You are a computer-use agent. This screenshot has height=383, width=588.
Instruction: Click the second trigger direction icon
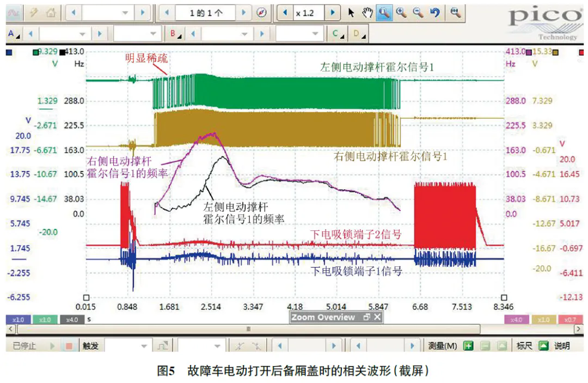click(256, 346)
